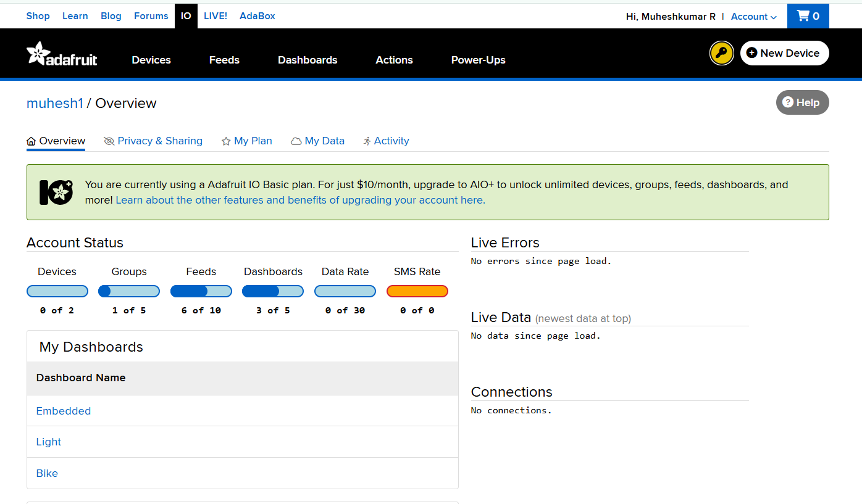862x504 pixels.
Task: Click the Help button
Action: point(802,102)
